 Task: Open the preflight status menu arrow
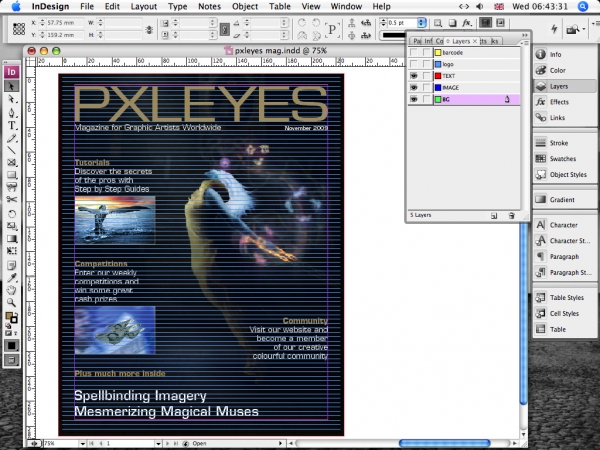click(280, 443)
